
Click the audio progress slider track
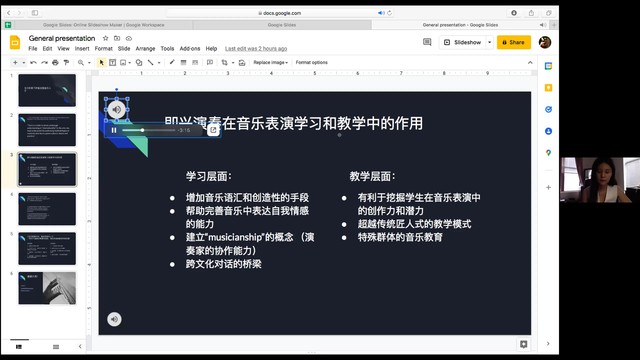tap(149, 130)
